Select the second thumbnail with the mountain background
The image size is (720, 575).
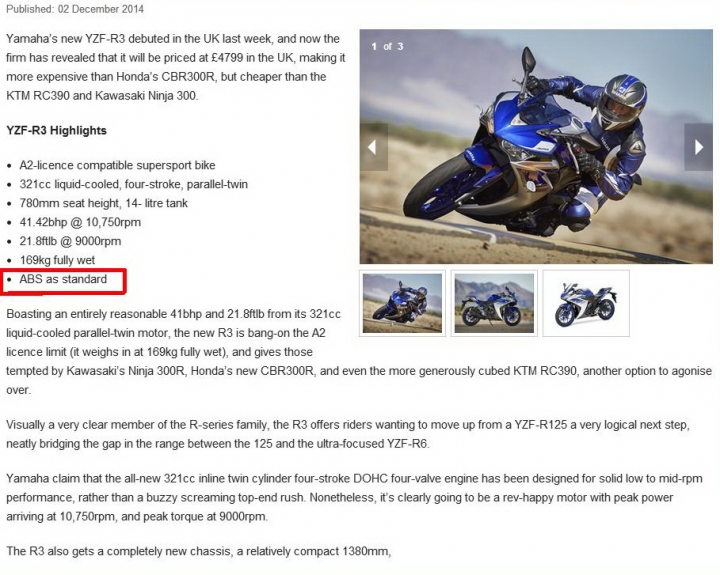tap(494, 303)
